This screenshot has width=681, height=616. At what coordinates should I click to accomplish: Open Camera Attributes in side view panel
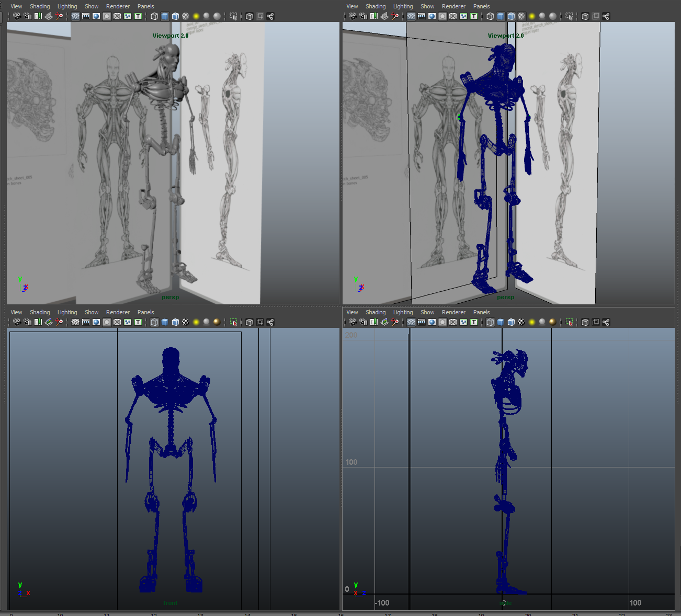(x=364, y=322)
